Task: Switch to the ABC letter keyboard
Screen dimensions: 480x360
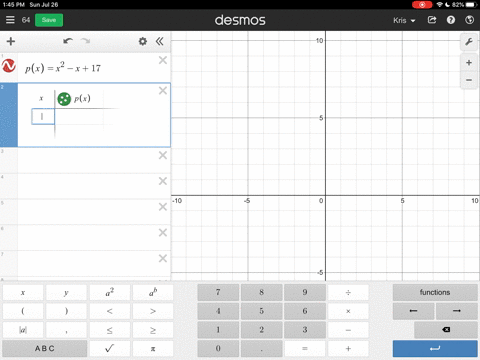Action: pos(45,349)
